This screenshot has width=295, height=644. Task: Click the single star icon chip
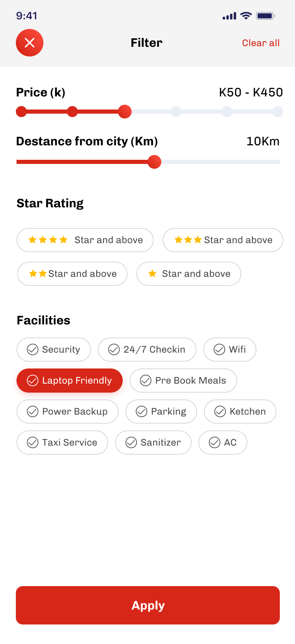tap(189, 274)
